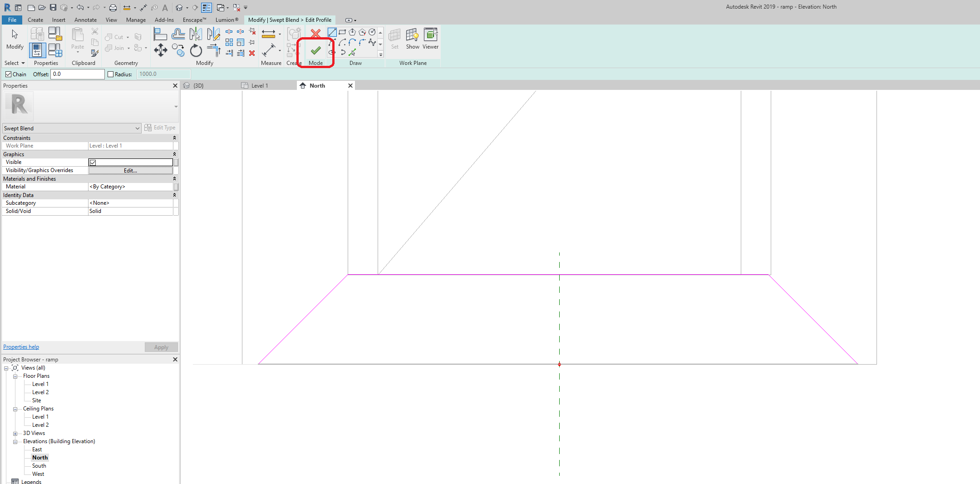Activate the Align tool
The image size is (980, 484).
[160, 35]
